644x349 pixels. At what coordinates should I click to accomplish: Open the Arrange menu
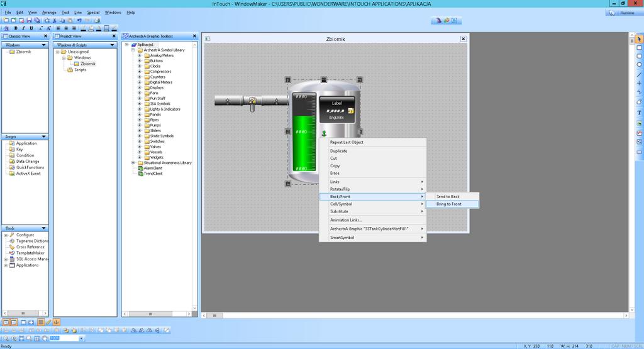pos(49,13)
